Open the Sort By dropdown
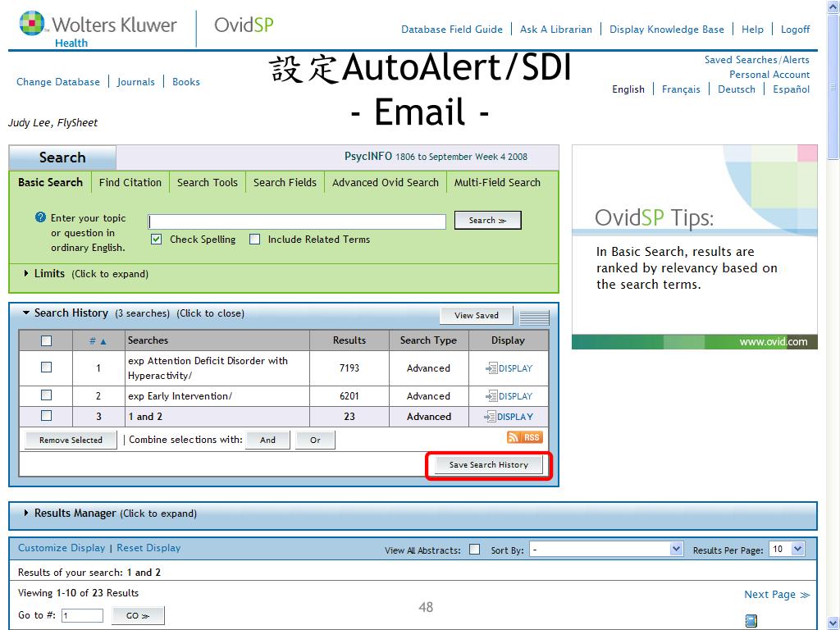The image size is (840, 630). 606,549
